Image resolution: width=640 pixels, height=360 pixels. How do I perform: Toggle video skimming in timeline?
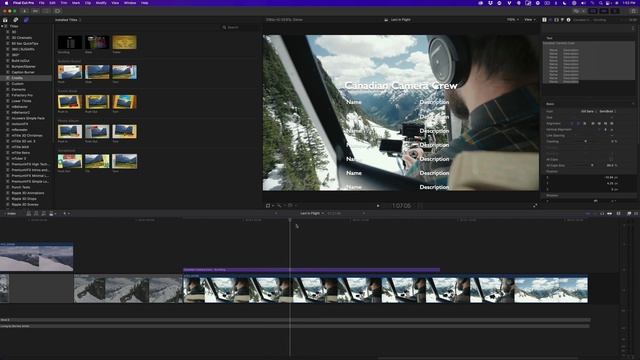[x=588, y=213]
